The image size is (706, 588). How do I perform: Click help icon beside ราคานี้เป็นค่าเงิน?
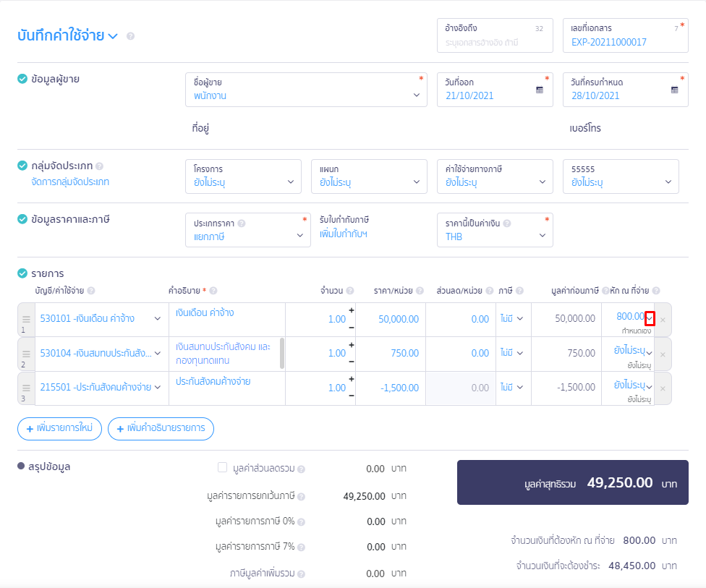[507, 223]
